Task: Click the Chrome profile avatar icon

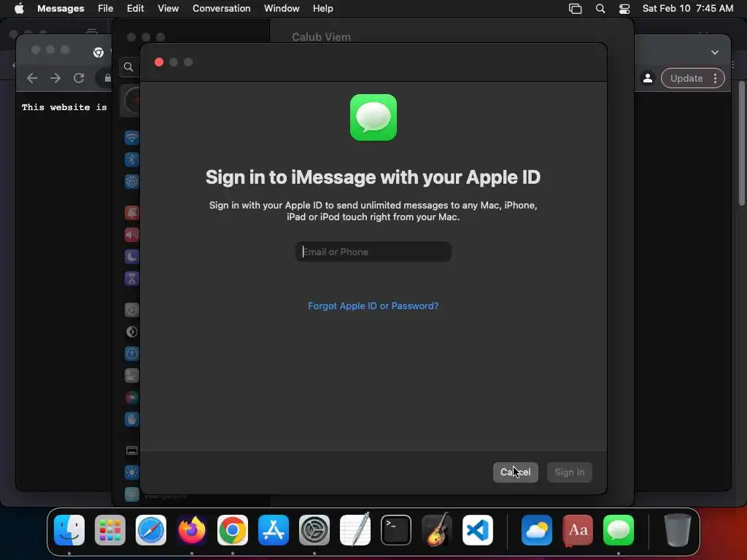Action: (648, 78)
